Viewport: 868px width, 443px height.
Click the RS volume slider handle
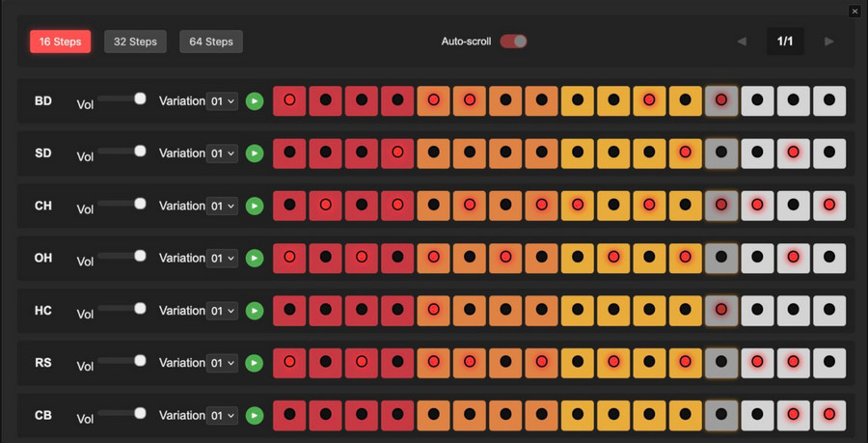pos(140,361)
